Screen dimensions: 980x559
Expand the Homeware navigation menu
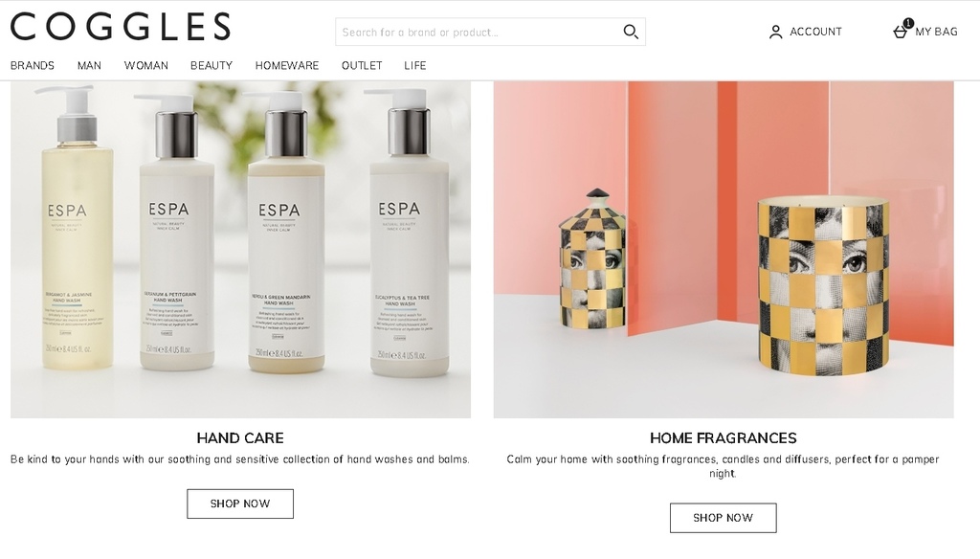click(x=287, y=65)
